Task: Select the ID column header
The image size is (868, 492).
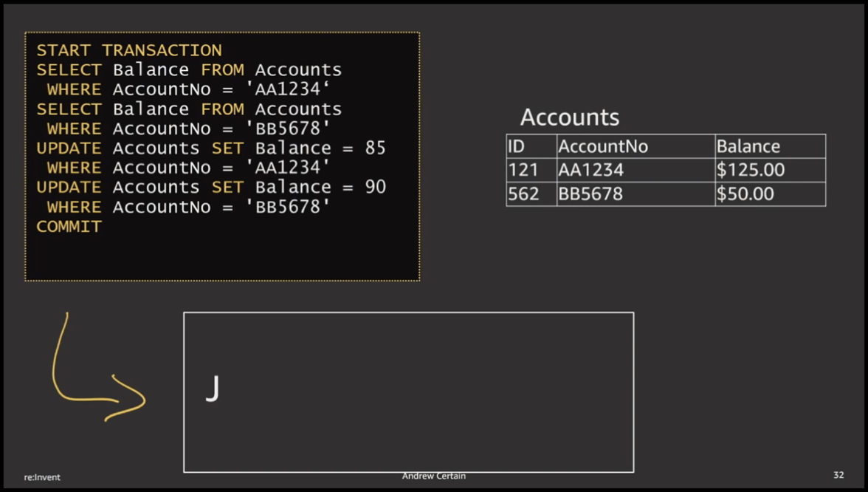Action: [x=517, y=146]
